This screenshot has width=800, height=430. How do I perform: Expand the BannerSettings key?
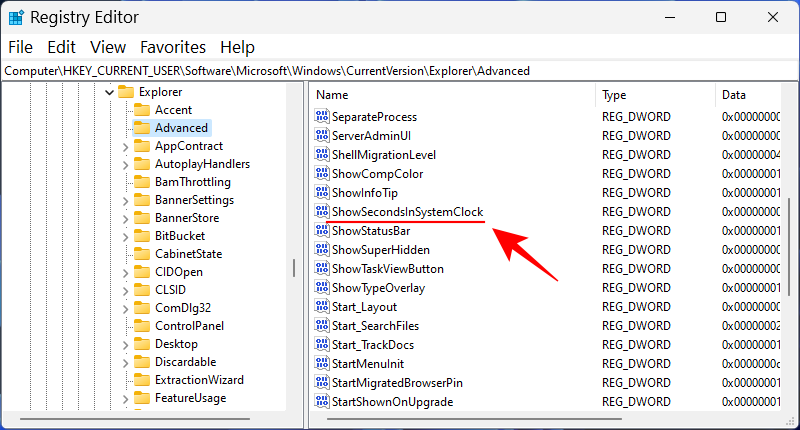click(x=126, y=201)
